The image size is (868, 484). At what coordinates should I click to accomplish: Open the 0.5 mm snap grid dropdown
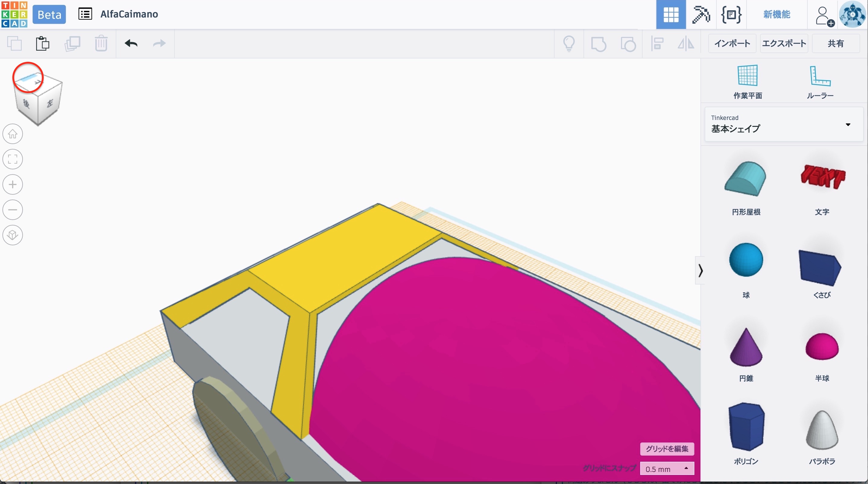(x=666, y=469)
